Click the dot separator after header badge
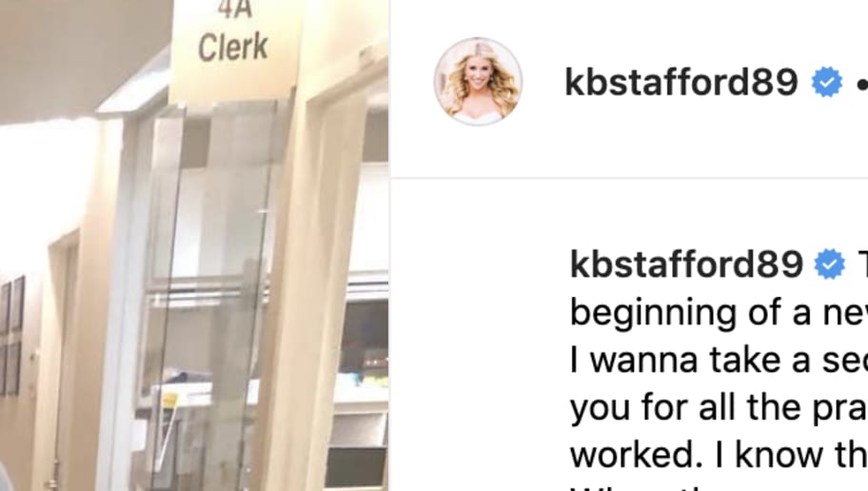The image size is (868, 491). [x=862, y=85]
